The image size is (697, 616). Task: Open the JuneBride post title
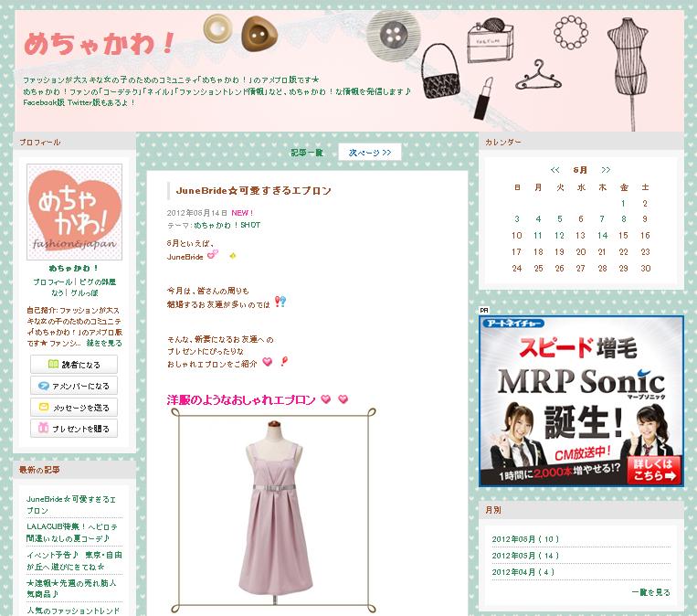(254, 191)
